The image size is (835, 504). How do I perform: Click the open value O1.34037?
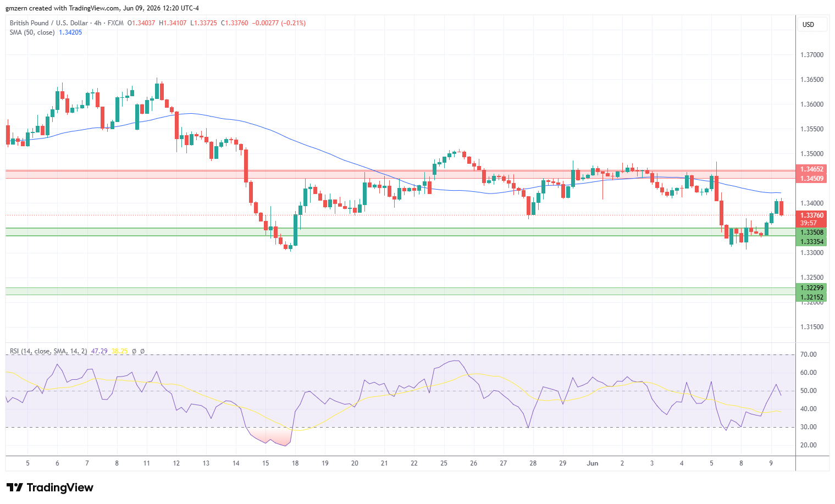click(x=141, y=23)
